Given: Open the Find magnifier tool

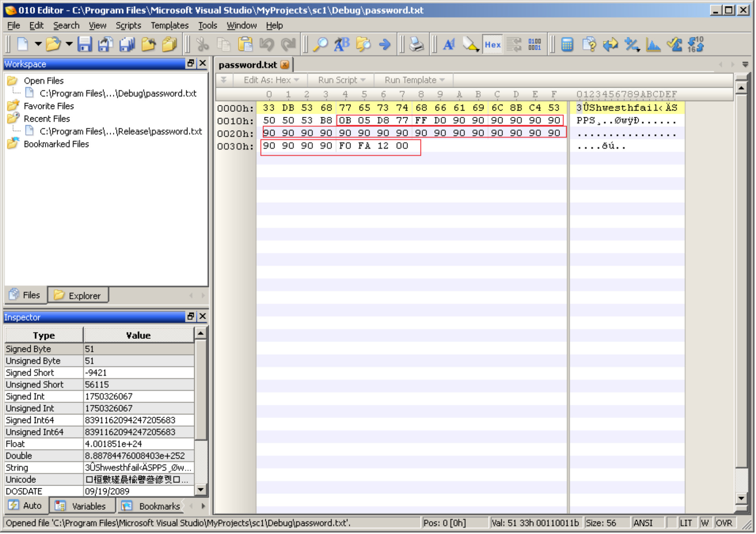Looking at the screenshot, I should tap(321, 44).
